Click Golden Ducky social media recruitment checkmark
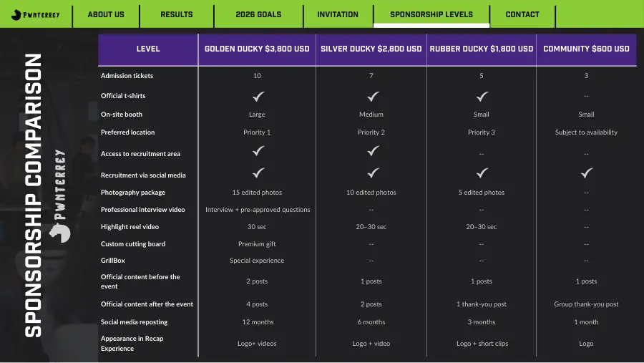 tap(258, 173)
